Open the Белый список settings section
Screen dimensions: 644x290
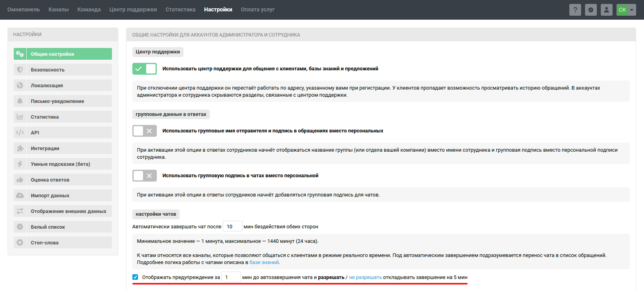point(63,227)
